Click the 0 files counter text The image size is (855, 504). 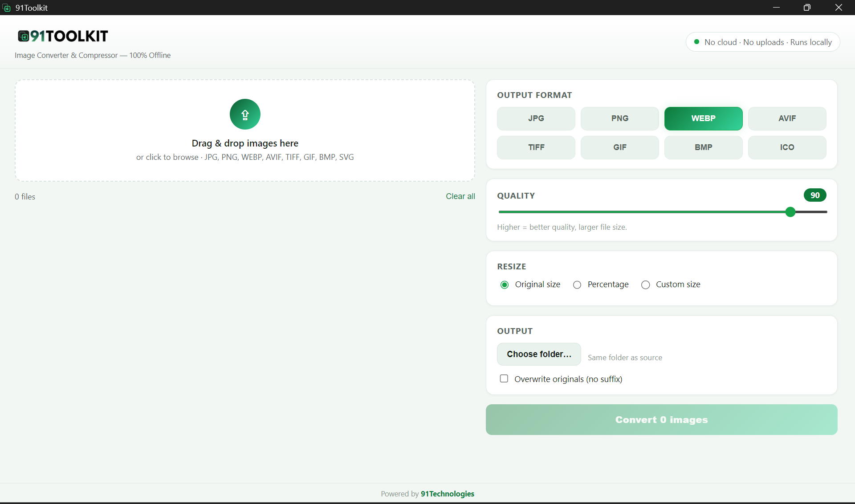[25, 197]
